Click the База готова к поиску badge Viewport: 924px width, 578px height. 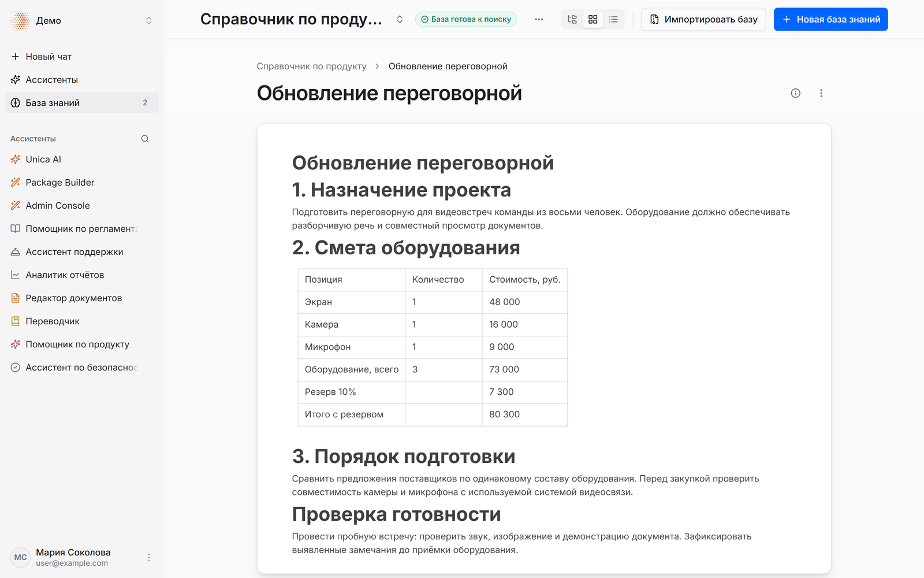pos(466,19)
